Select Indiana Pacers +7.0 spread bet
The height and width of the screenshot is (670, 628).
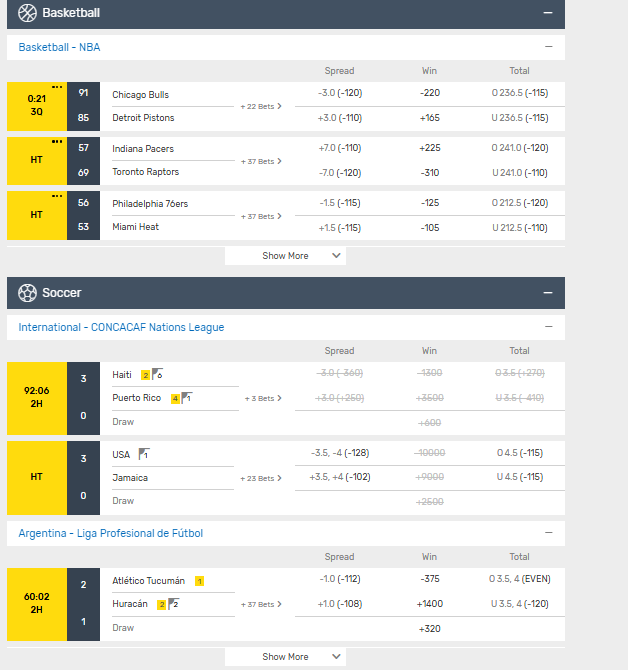[x=339, y=148]
